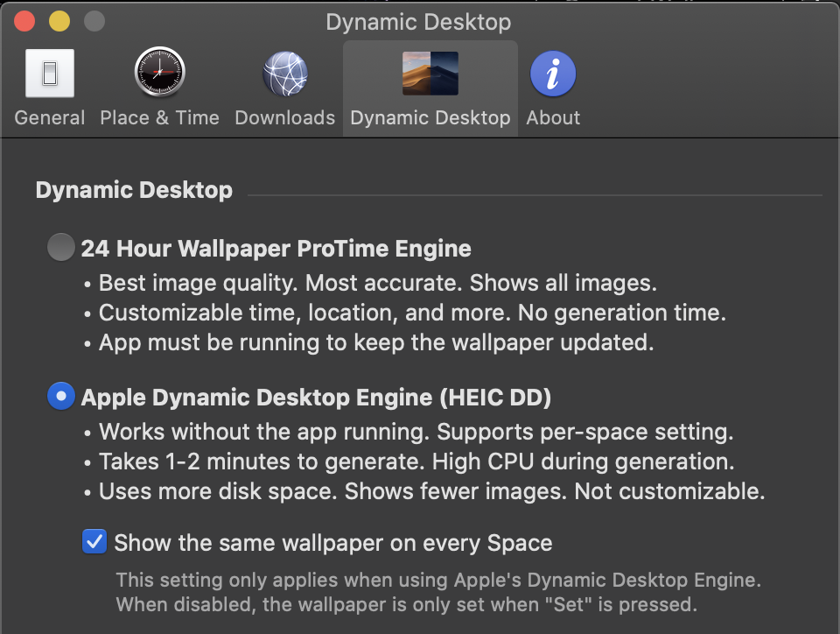Click the 24 Hour Wallpaper ProTime Engine heading text
Image resolution: width=840 pixels, height=634 pixels.
276,249
